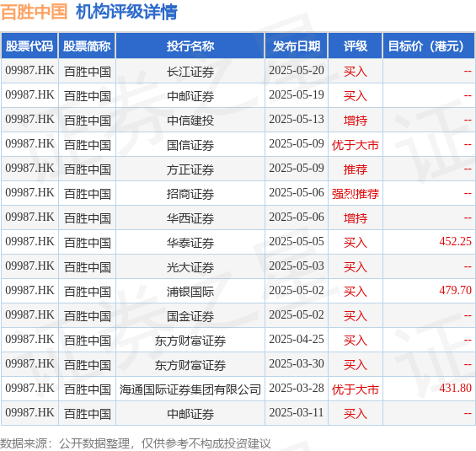The height and width of the screenshot is (451, 476).
Task: Click date 2025-05-13
Action: pyautogui.click(x=297, y=120)
